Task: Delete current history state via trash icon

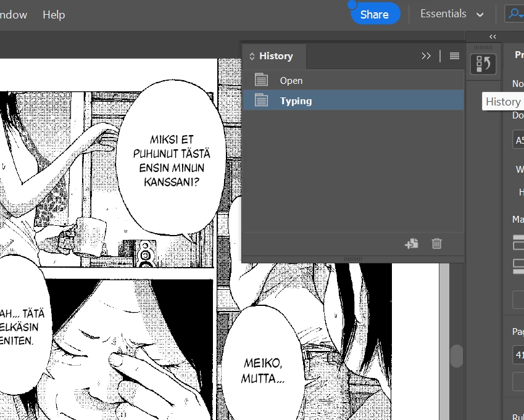Action: tap(436, 244)
